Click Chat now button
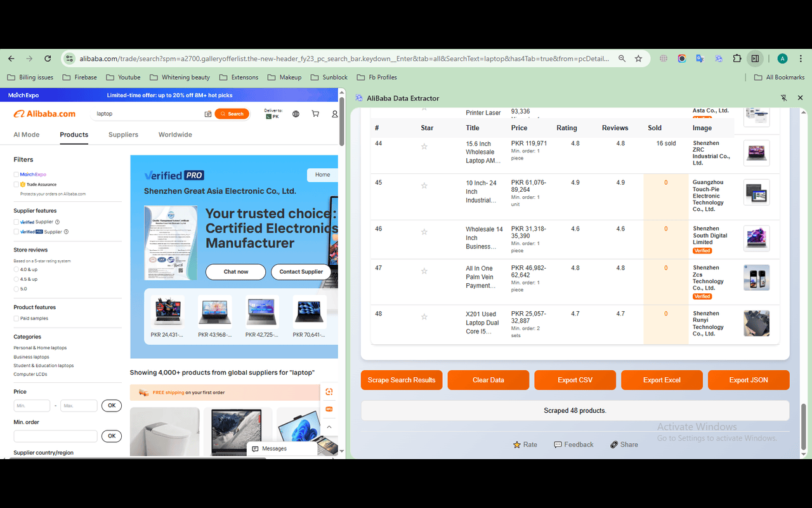Image resolution: width=812 pixels, height=508 pixels. [x=236, y=272]
